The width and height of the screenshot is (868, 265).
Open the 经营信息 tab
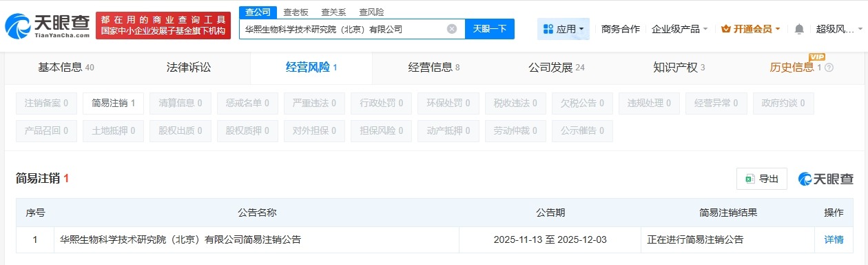(434, 68)
